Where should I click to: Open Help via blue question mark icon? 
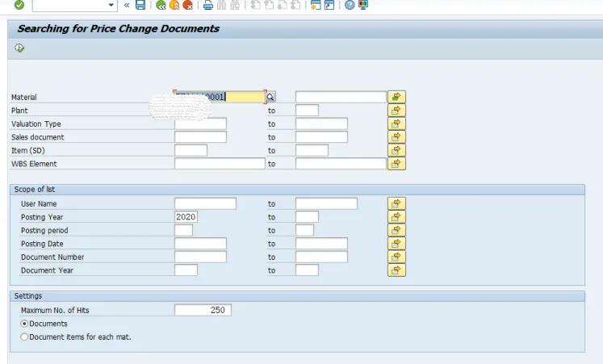[x=350, y=5]
